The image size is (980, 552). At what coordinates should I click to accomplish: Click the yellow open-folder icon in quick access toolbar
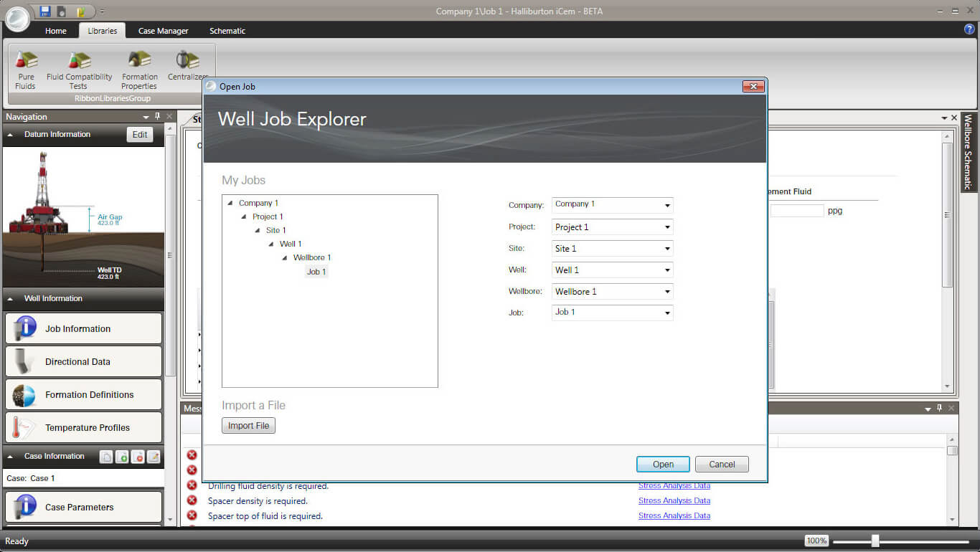pyautogui.click(x=81, y=11)
